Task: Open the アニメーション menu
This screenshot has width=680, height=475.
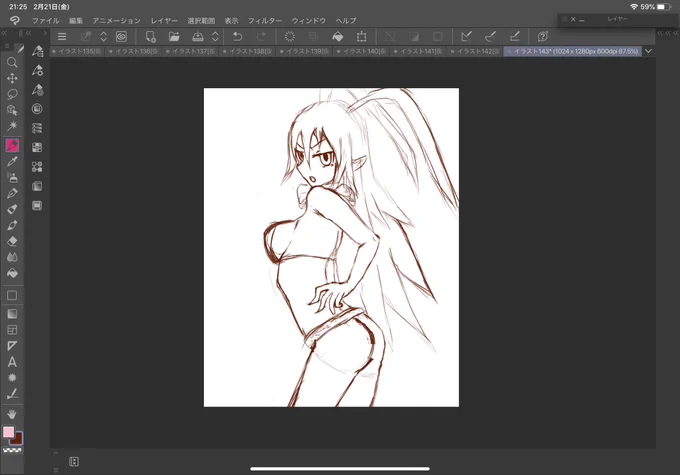Action: (x=116, y=20)
